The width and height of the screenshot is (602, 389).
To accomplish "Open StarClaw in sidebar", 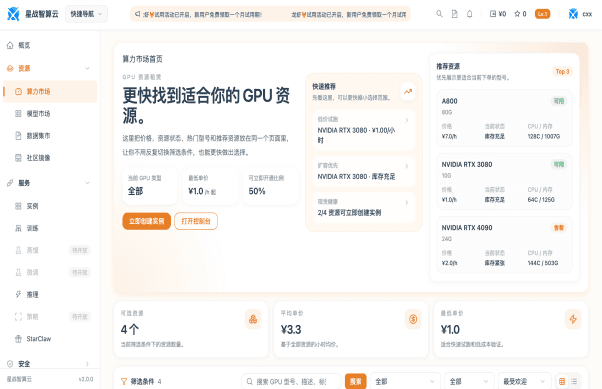I will (50, 339).
